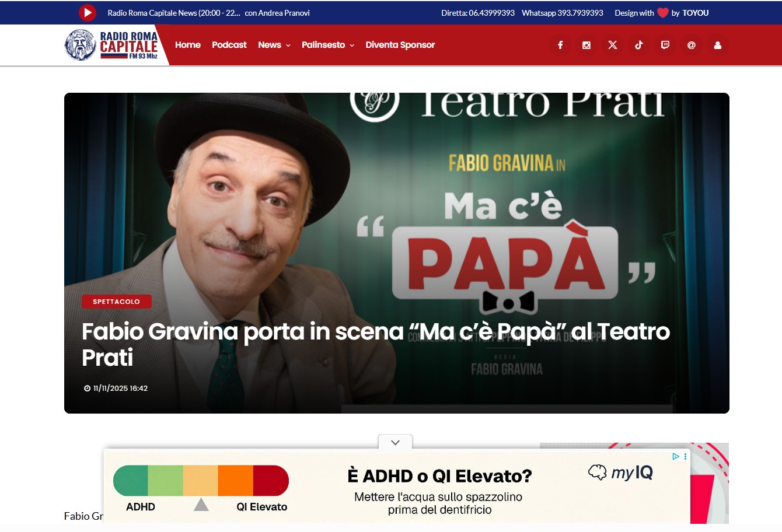Expand the chevron below the article header

point(395,443)
